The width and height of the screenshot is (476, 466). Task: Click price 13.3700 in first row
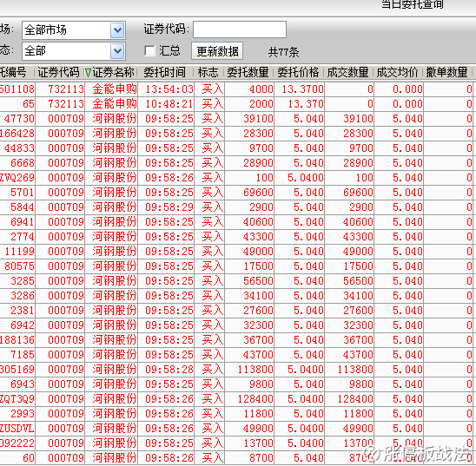click(302, 89)
